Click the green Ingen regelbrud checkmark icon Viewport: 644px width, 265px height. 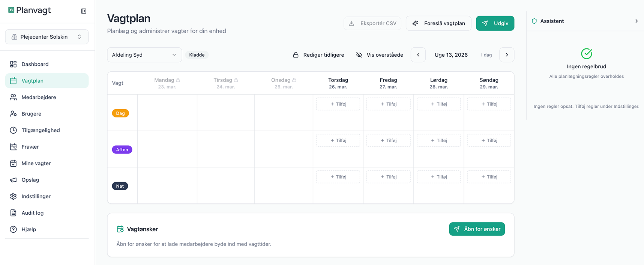pos(587,54)
